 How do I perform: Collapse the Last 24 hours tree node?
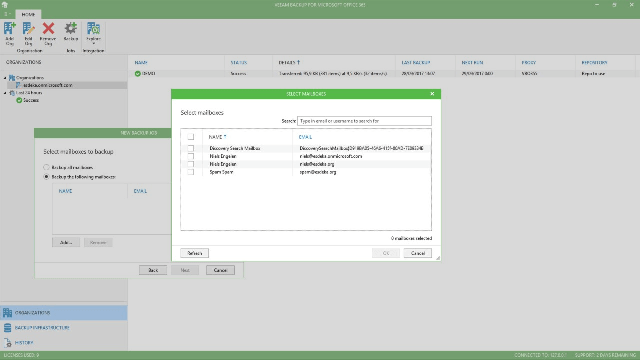[x=5, y=93]
